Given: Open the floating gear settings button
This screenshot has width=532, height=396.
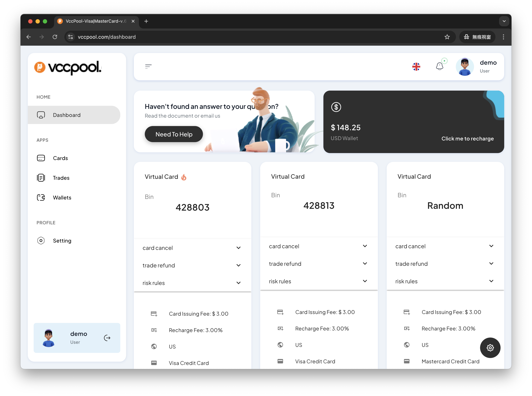Looking at the screenshot, I should pos(490,348).
